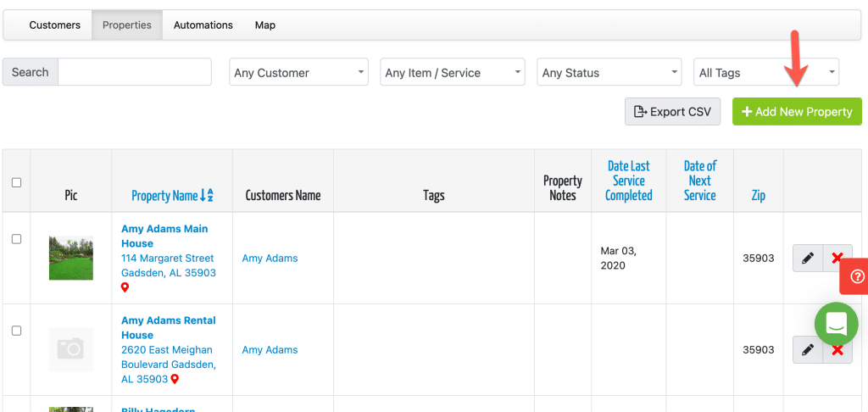The image size is (868, 412).
Task: Open customer Amy Adams in Main House row
Action: tap(270, 258)
